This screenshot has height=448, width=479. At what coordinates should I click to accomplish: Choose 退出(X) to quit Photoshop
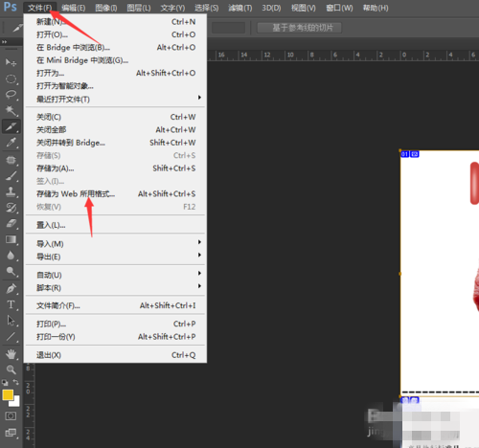pyautogui.click(x=115, y=355)
